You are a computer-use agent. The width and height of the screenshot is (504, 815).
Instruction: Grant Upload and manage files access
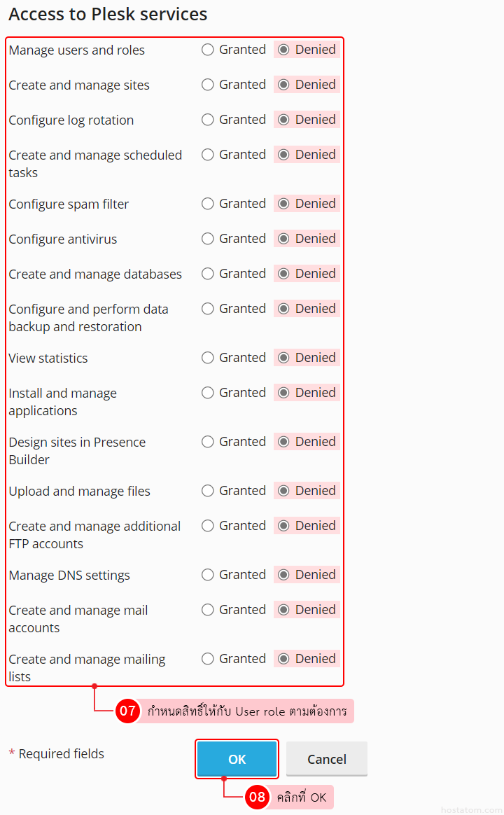tap(208, 491)
